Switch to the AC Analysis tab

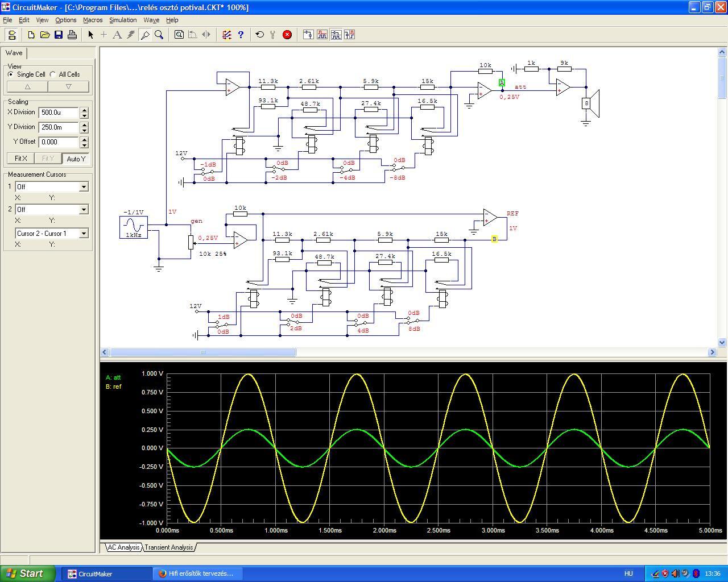click(x=123, y=547)
